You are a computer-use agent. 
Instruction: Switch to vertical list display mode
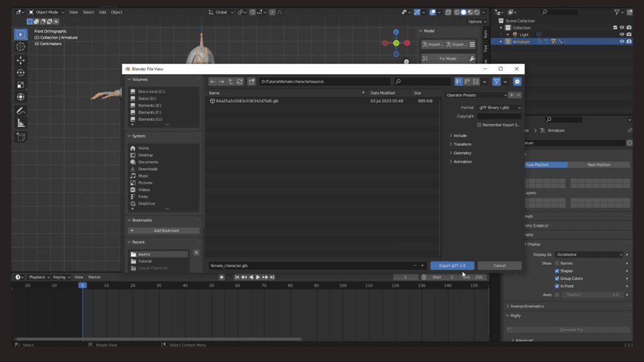pos(458,81)
